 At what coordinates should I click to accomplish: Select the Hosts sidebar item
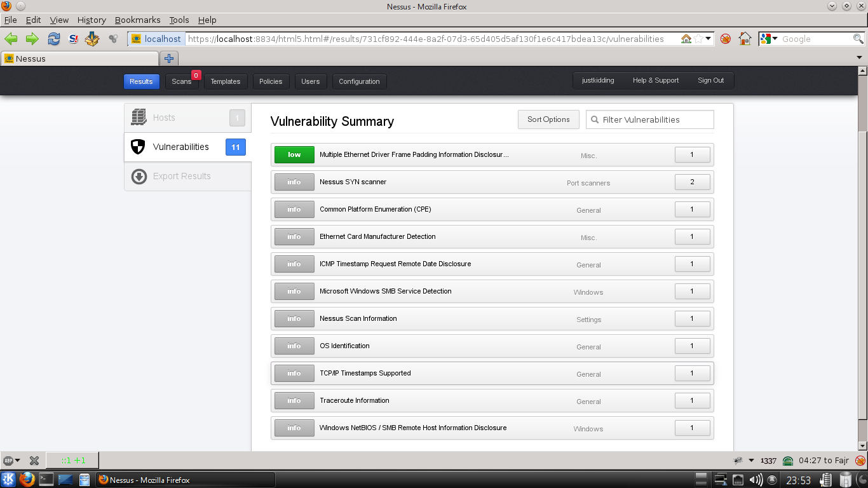click(x=187, y=118)
